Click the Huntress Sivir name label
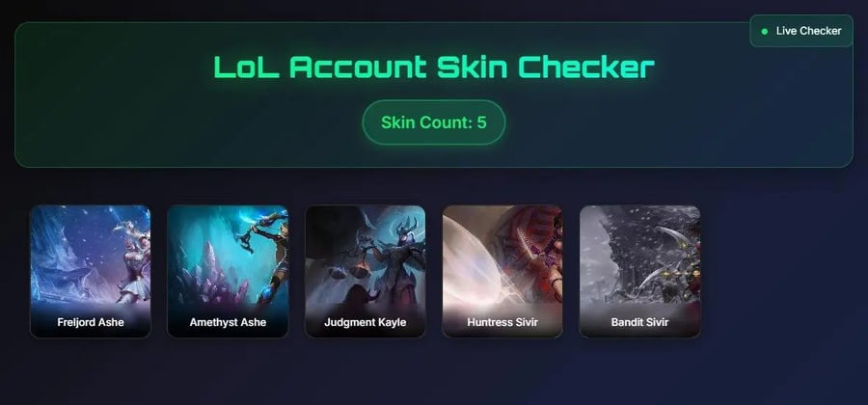 [x=502, y=322]
